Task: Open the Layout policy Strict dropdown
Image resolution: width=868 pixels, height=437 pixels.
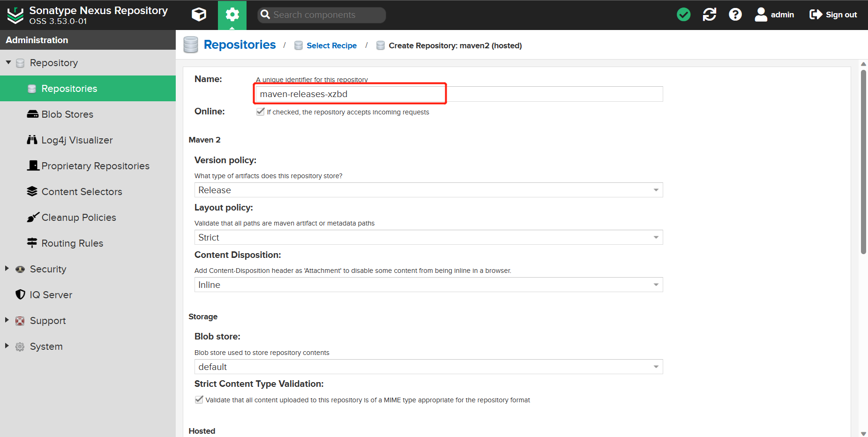Action: [x=428, y=237]
